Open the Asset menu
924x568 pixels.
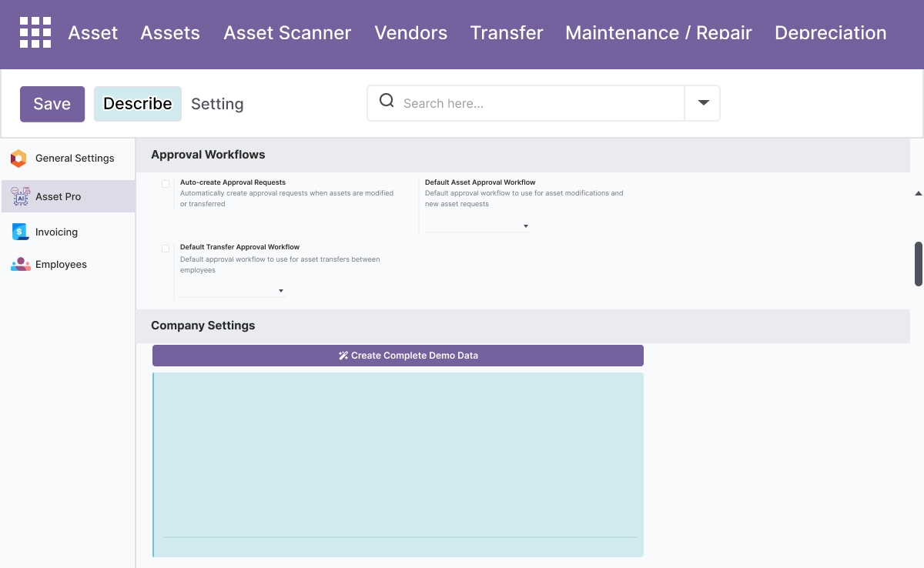click(93, 33)
